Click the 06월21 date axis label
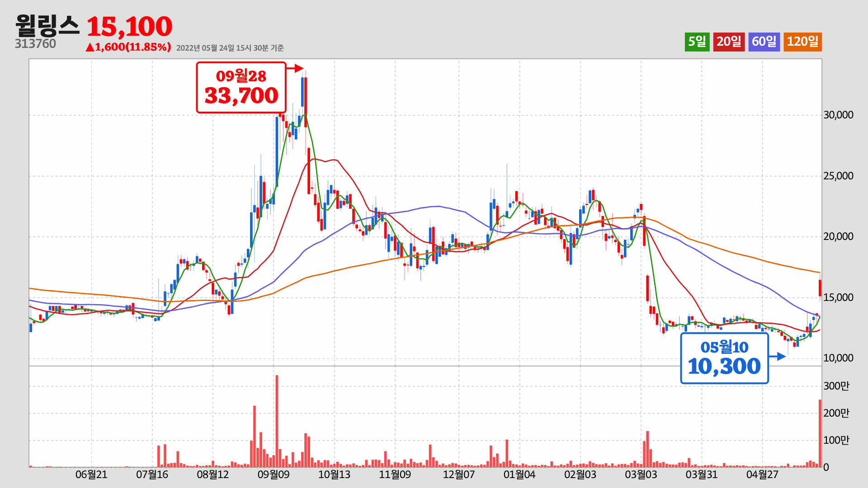The height and width of the screenshot is (488, 868). 91,474
